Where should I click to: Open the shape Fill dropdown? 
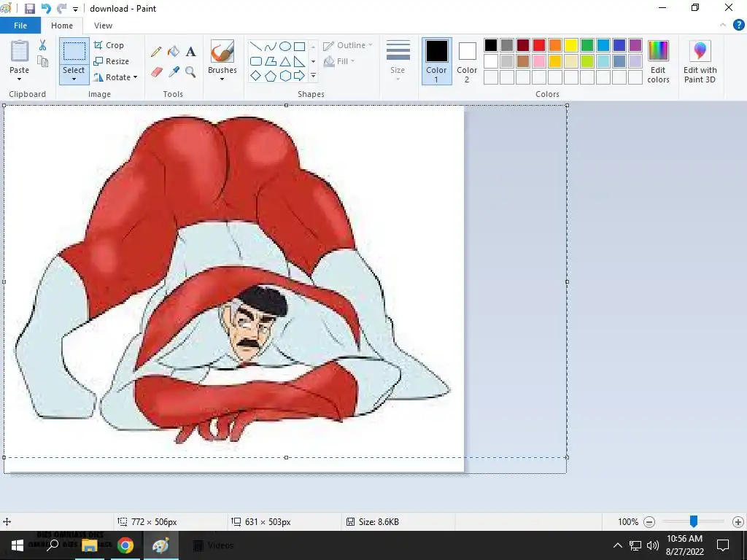[339, 61]
